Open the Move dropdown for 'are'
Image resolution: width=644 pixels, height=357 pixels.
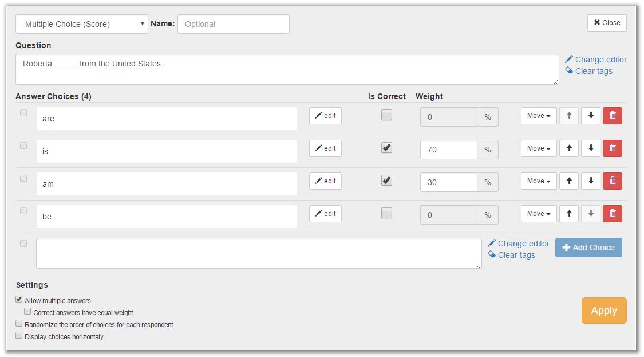tap(539, 116)
